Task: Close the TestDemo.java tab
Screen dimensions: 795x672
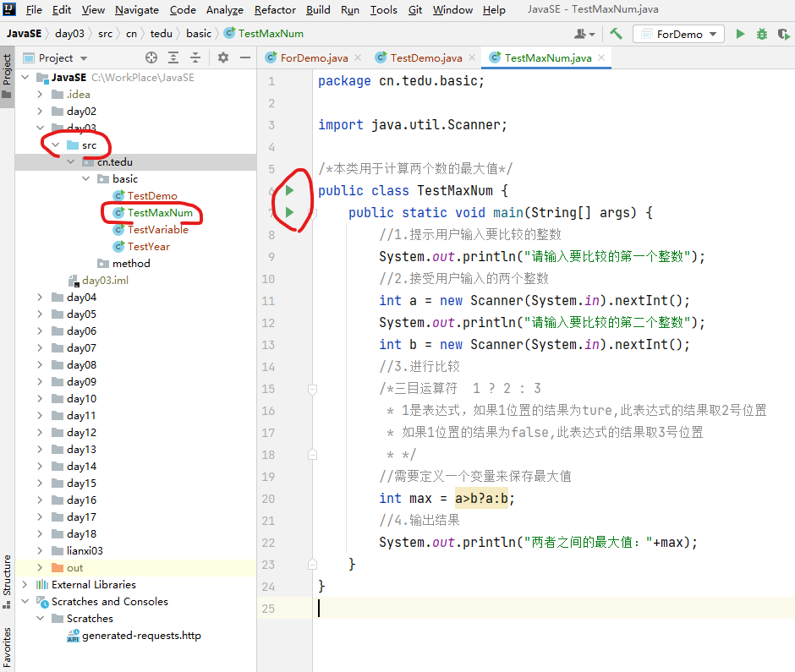Action: pos(472,57)
